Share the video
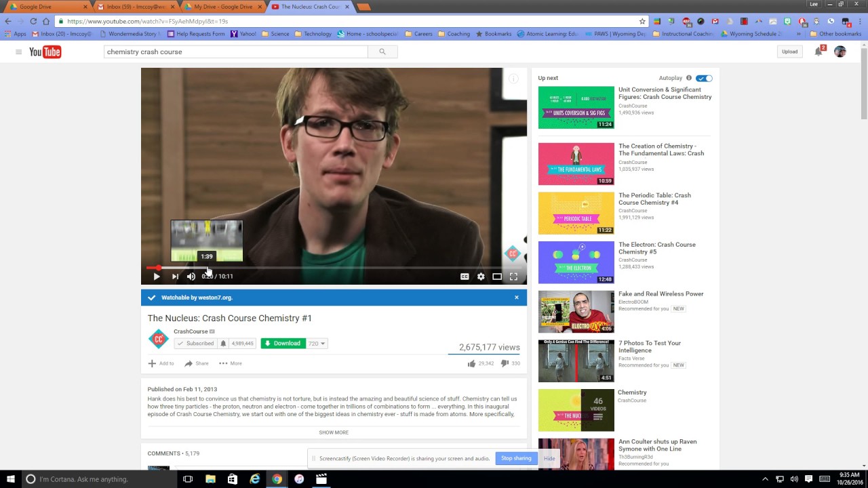Image resolution: width=868 pixels, height=488 pixels. (x=197, y=363)
